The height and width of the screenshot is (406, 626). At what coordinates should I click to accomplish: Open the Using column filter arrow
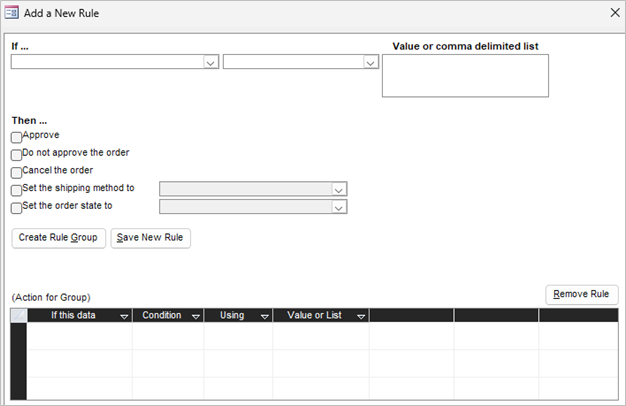[265, 316]
